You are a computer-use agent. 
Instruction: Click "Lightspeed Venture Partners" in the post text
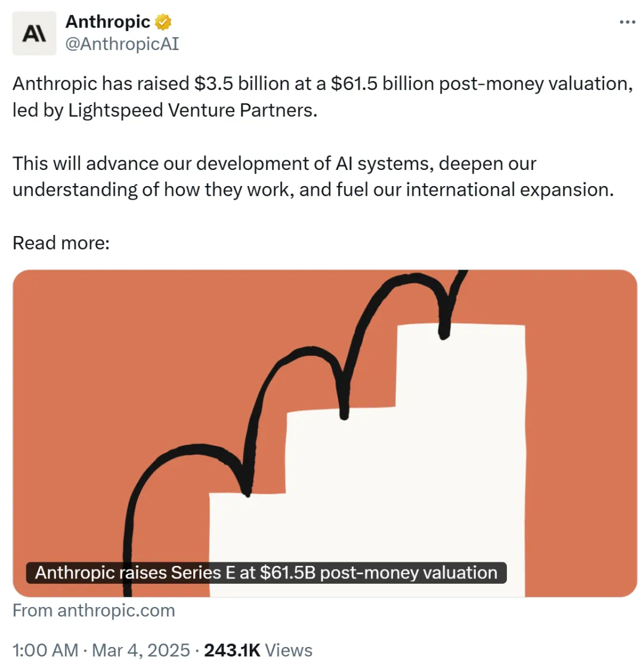[x=193, y=110]
